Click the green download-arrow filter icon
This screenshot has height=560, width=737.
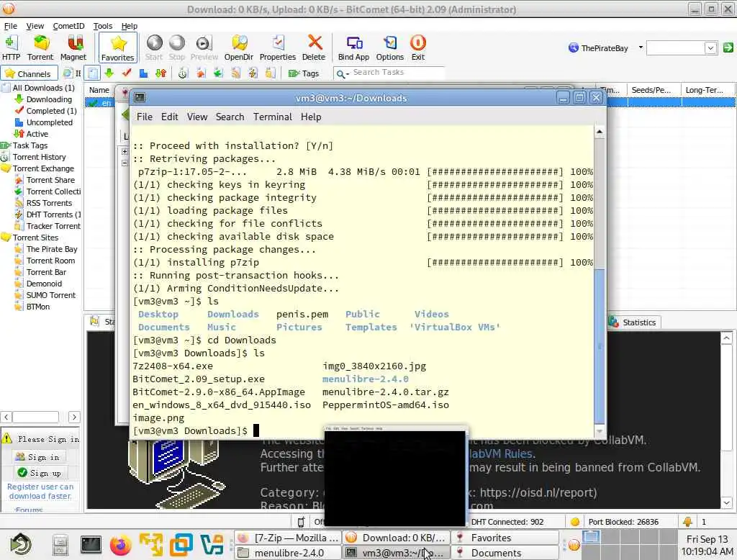[x=109, y=73]
